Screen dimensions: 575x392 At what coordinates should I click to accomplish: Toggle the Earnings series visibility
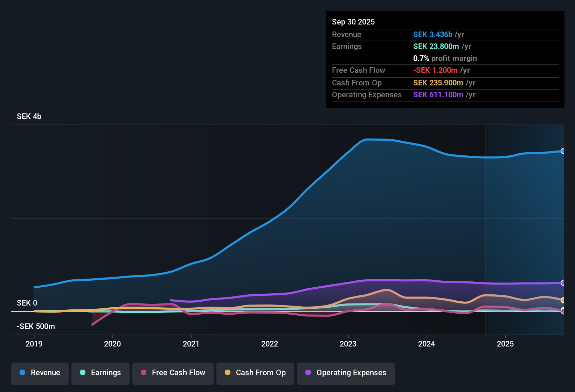[101, 373]
